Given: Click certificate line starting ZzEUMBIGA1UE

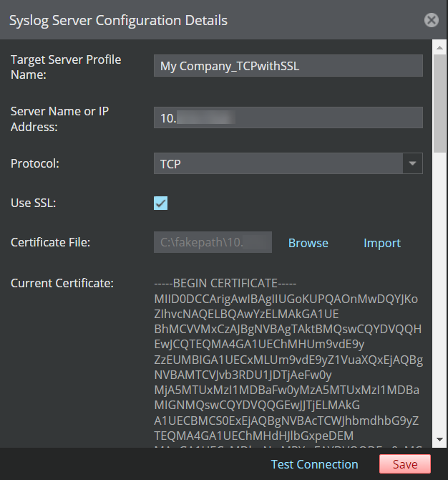Looking at the screenshot, I should point(288,360).
